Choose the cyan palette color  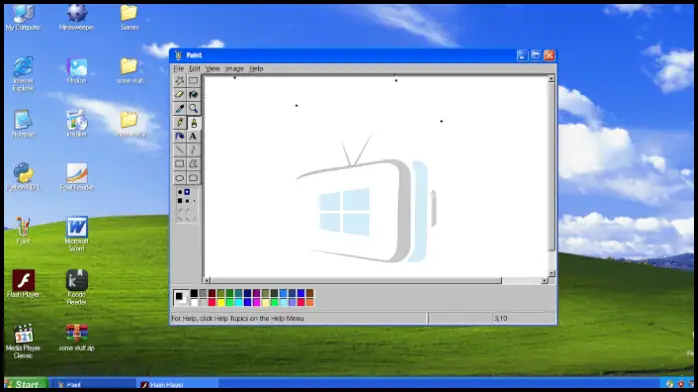pos(239,303)
